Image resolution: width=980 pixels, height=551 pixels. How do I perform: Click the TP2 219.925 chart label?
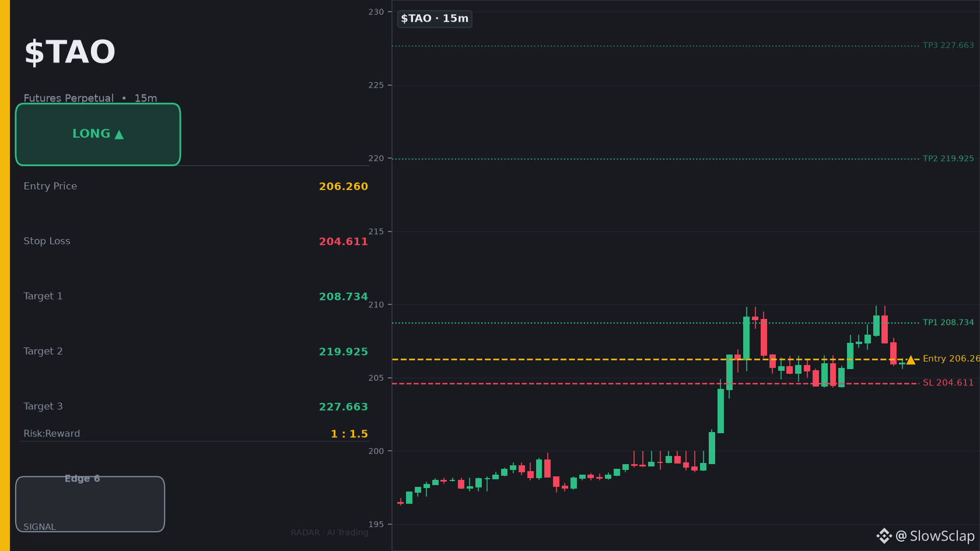coord(948,159)
